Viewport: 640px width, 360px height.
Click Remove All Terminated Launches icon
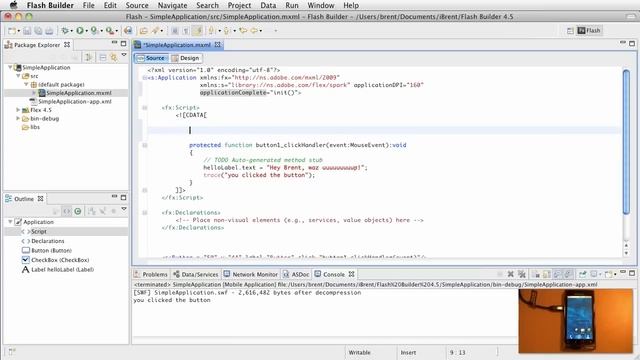(x=522, y=274)
